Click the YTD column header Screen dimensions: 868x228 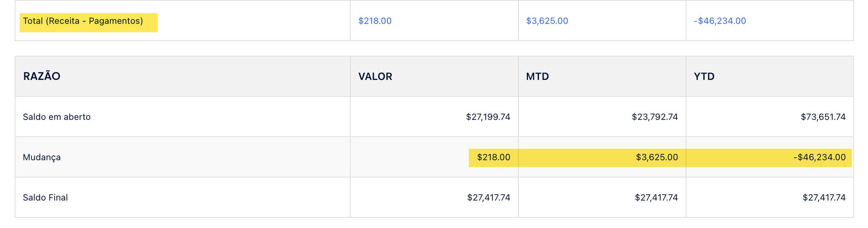(704, 76)
